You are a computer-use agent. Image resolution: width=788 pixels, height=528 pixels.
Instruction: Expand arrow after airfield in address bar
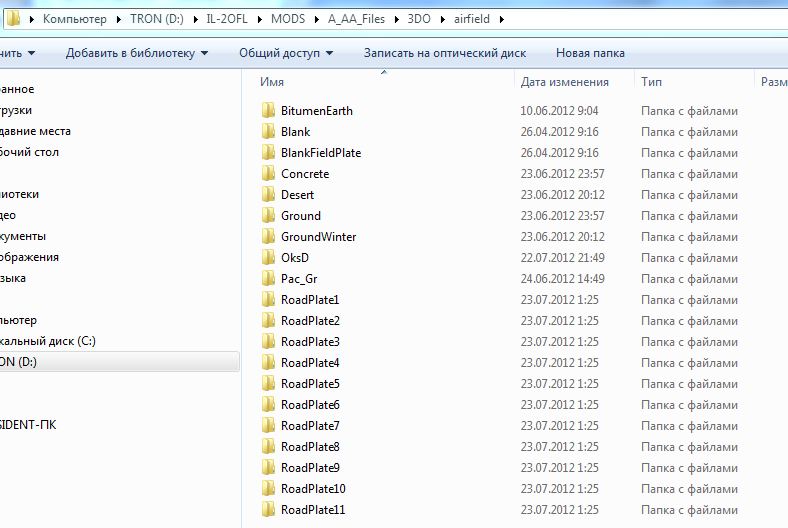502,20
